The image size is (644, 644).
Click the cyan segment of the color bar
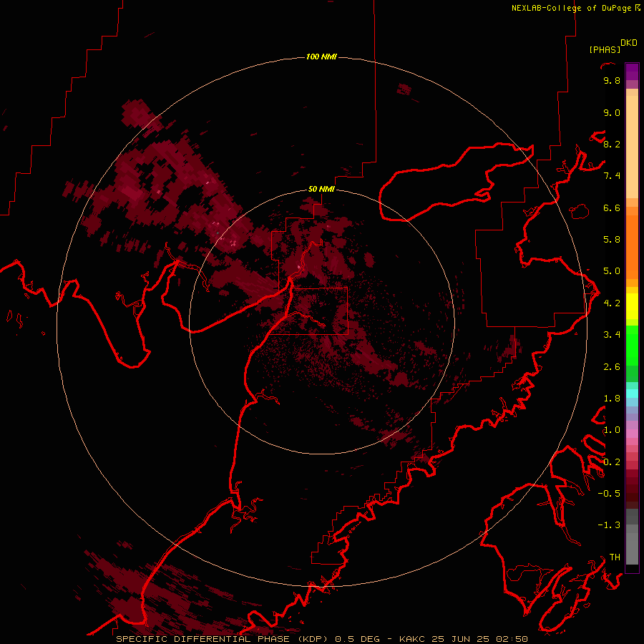point(632,394)
